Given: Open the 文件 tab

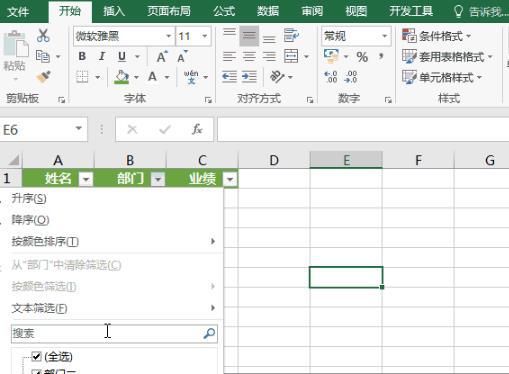Looking at the screenshot, I should tap(18, 12).
